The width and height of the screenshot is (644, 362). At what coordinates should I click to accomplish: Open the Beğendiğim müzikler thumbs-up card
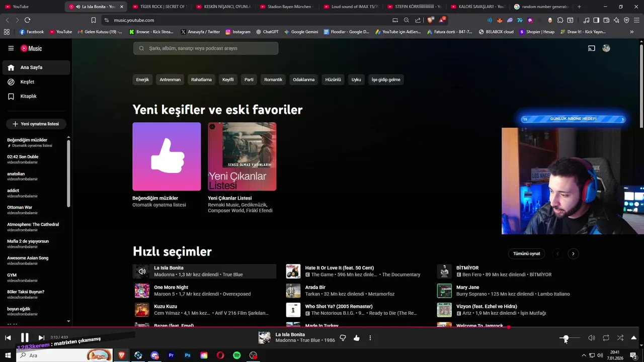click(x=167, y=156)
